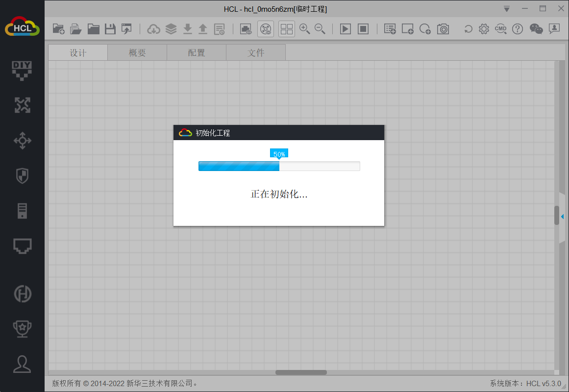Open the user profile sidebar icon

[22, 364]
